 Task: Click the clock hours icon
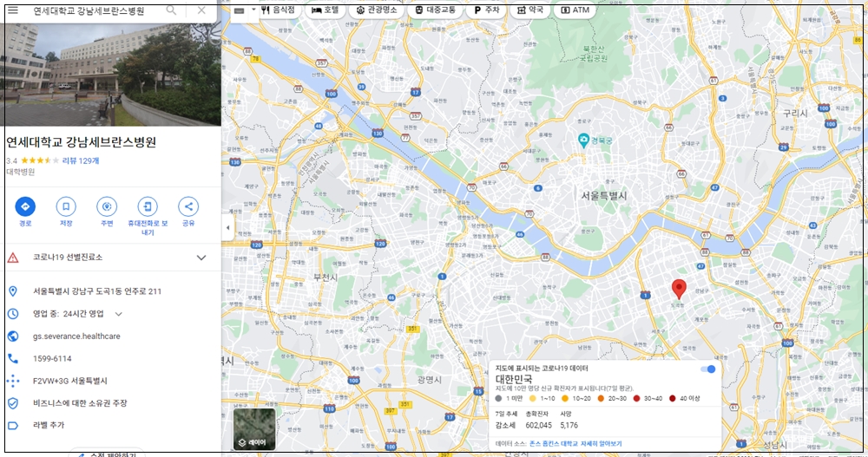click(x=13, y=314)
